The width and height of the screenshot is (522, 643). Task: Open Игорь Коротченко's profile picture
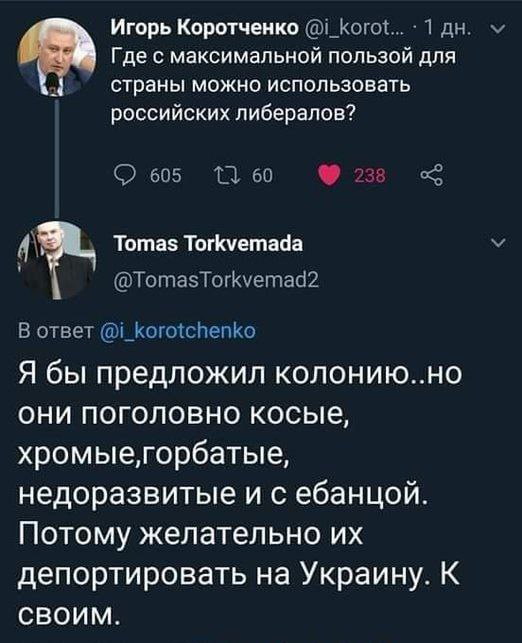click(x=55, y=58)
